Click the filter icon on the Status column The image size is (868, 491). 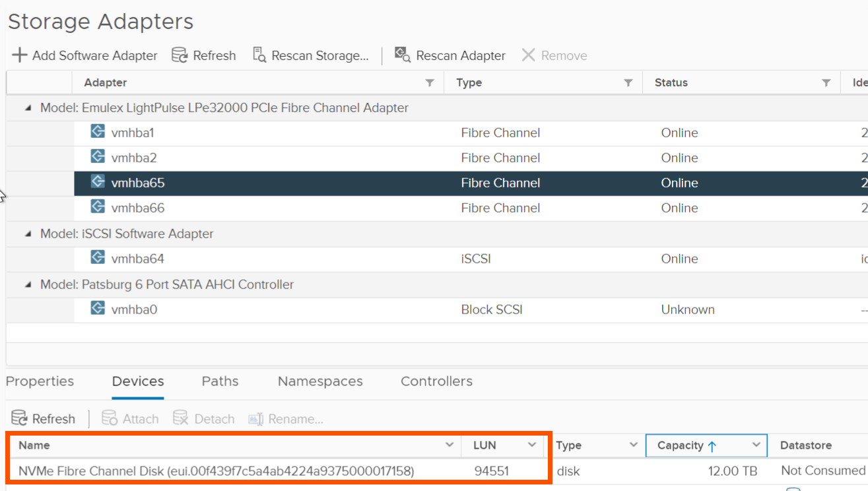tap(826, 82)
